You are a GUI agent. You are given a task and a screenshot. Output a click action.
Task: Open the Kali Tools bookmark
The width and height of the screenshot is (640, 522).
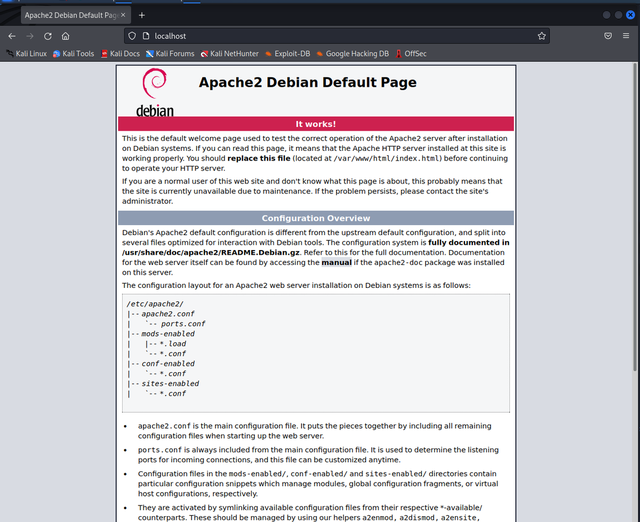pos(73,53)
